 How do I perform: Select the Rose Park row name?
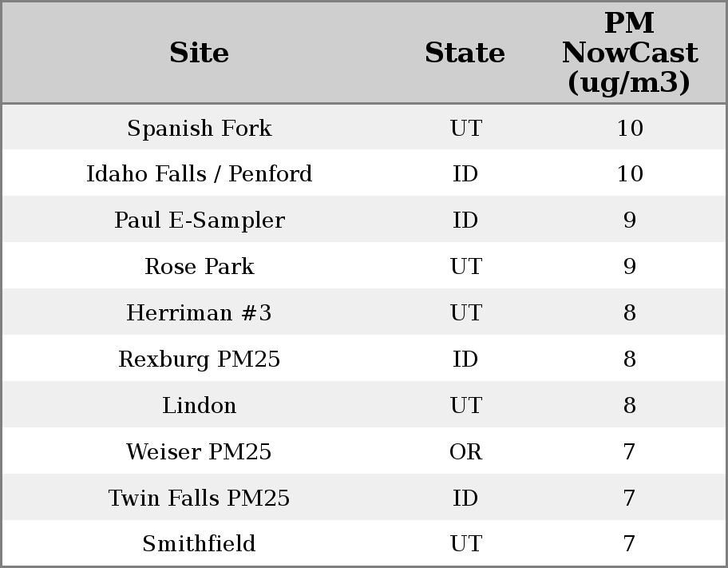coord(200,267)
